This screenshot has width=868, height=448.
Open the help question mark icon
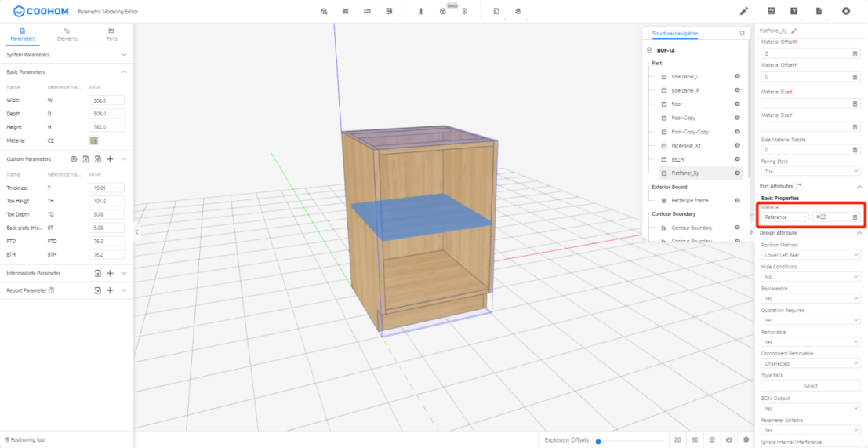[794, 11]
